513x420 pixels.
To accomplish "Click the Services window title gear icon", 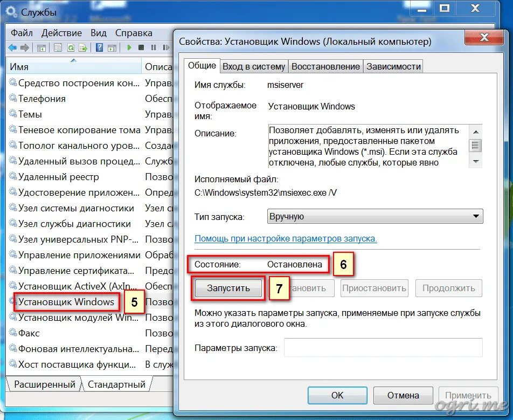I will (x=11, y=12).
